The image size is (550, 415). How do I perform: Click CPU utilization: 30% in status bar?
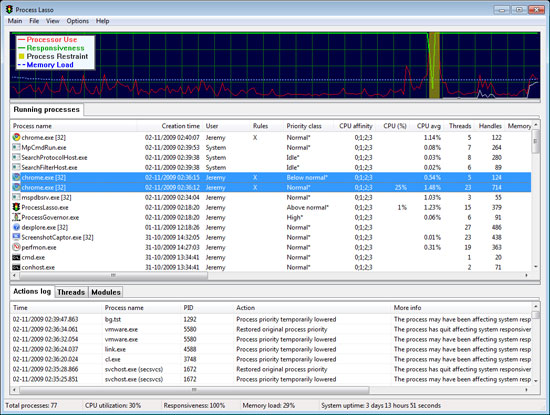point(113,406)
